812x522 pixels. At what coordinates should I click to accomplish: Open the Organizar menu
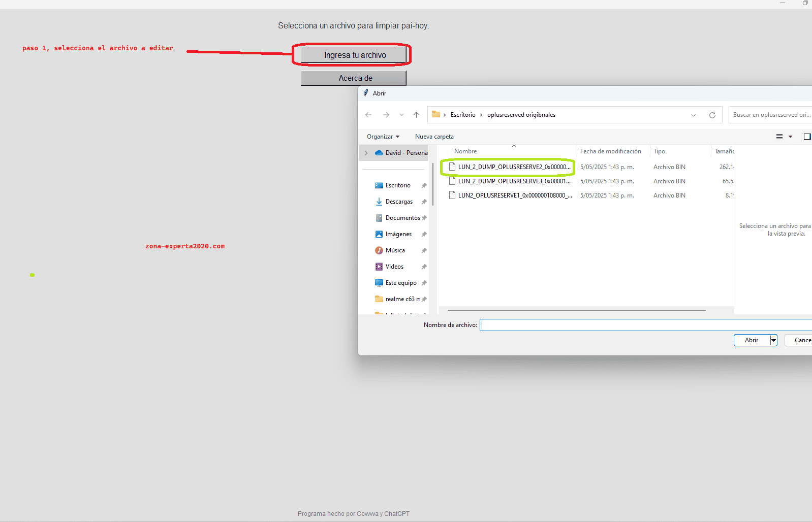point(383,137)
